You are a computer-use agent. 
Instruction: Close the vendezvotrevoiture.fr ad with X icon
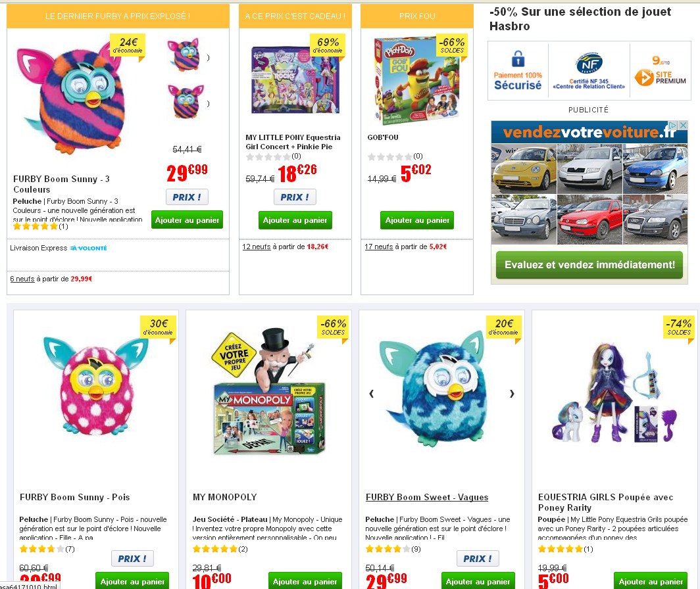pos(683,126)
